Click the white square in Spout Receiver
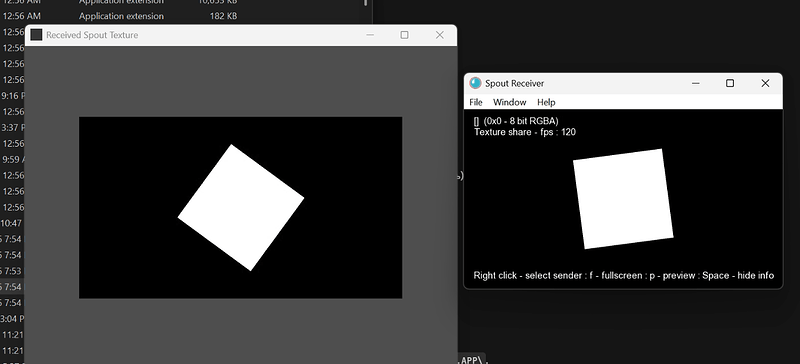The image size is (800, 364). tap(623, 199)
